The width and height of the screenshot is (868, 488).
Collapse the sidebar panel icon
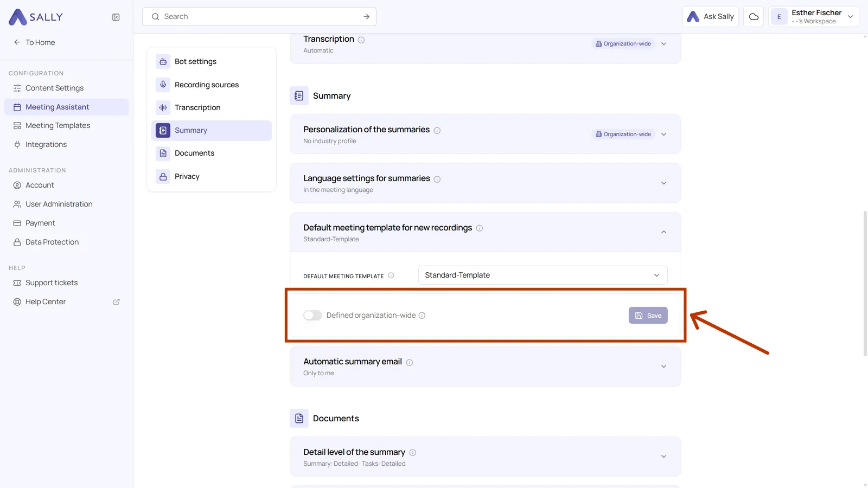coord(116,17)
